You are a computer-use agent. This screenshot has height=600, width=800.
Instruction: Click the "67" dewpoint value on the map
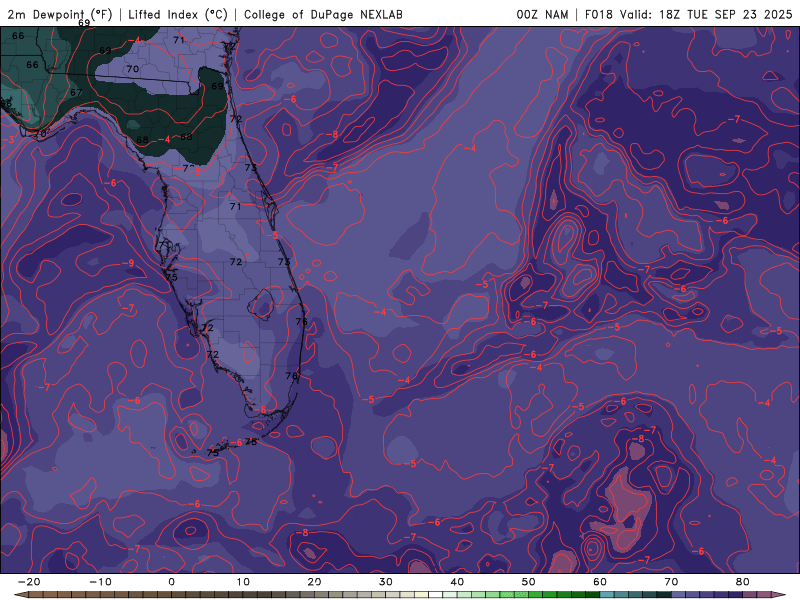point(77,92)
